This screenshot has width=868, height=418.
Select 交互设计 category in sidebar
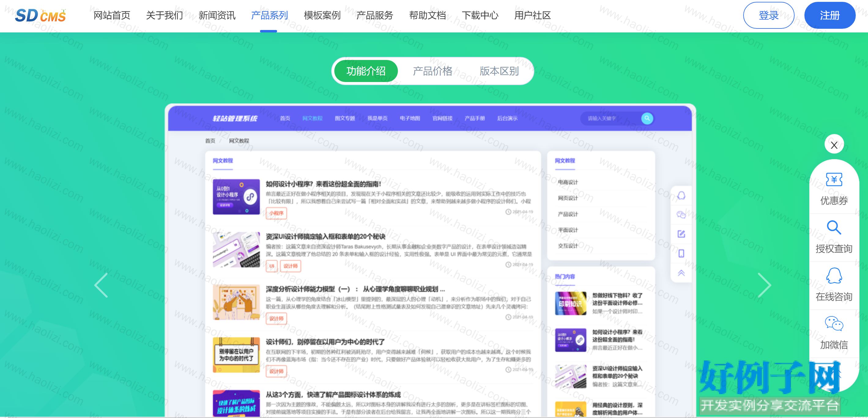567,246
